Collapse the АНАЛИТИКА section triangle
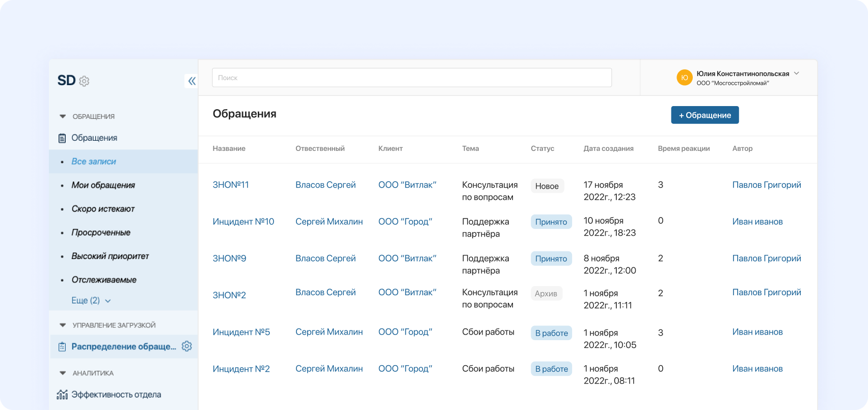868x410 pixels. click(63, 373)
